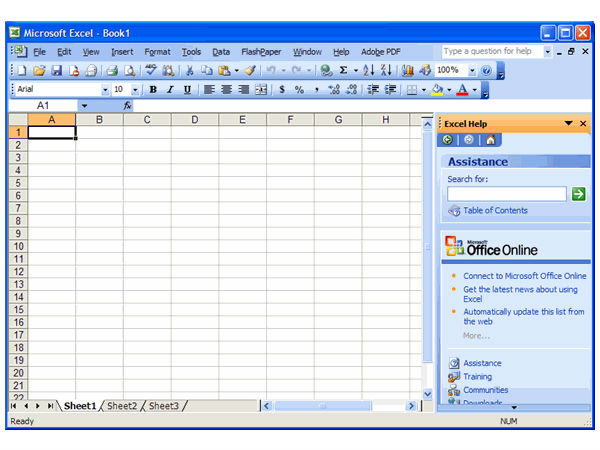
Task: Open the Chart Wizard icon
Action: click(407, 71)
